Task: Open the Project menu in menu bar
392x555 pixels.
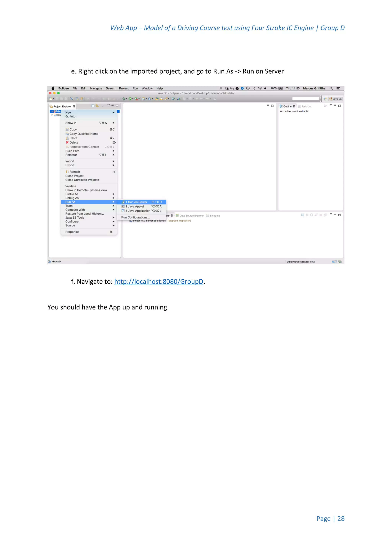Action: 124,89
